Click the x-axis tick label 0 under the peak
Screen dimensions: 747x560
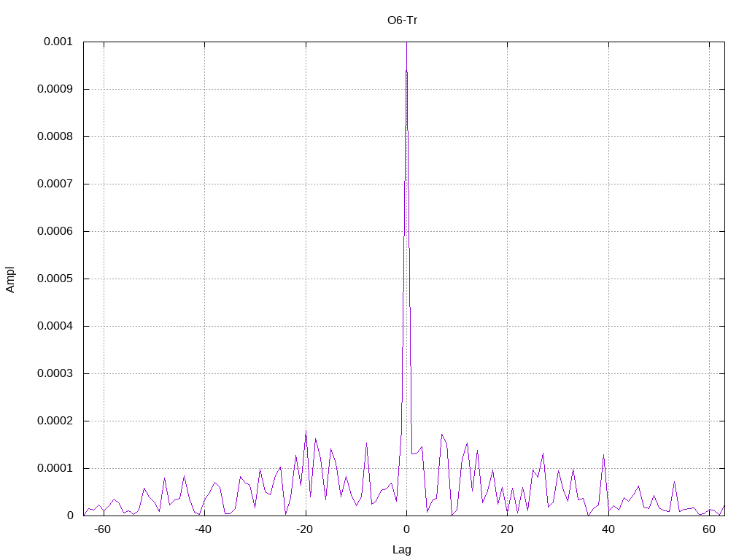coord(406,529)
